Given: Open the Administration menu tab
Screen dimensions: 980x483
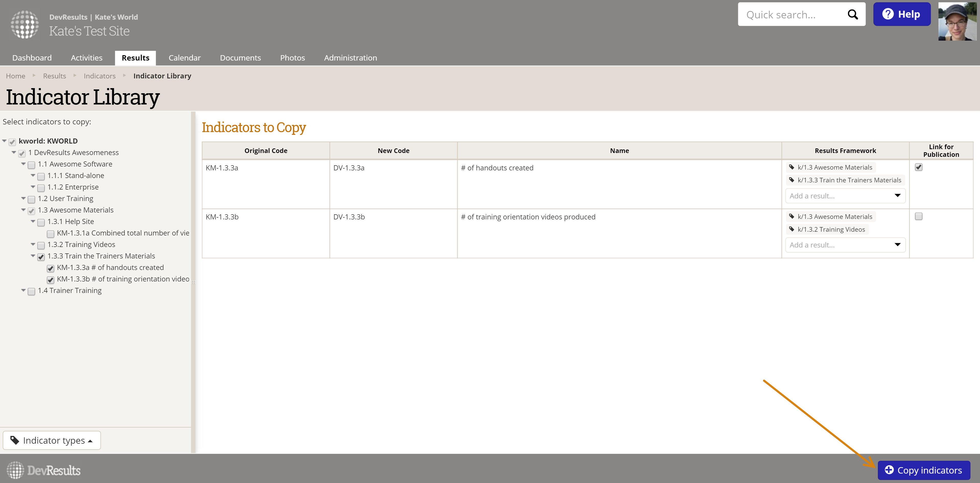Looking at the screenshot, I should tap(350, 58).
